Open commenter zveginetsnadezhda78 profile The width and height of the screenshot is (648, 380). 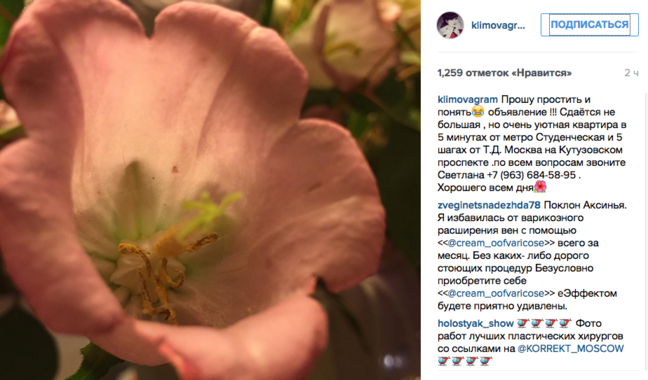[x=489, y=205]
